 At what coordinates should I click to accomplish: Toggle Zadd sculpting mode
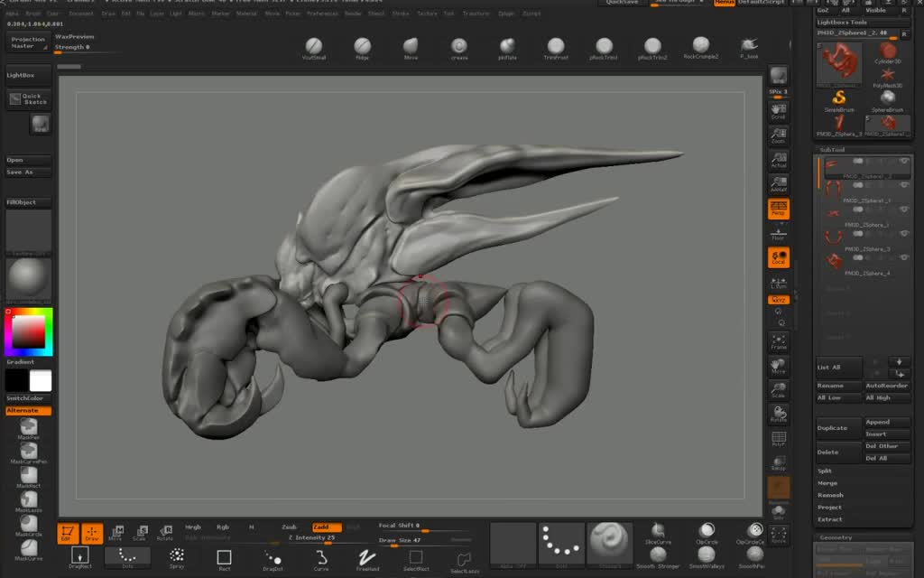coord(327,527)
